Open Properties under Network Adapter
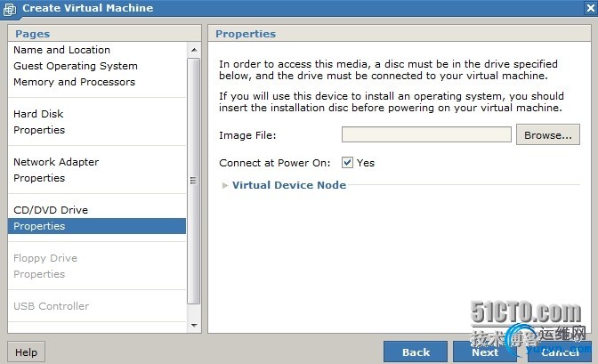The width and height of the screenshot is (598, 364). (39, 178)
